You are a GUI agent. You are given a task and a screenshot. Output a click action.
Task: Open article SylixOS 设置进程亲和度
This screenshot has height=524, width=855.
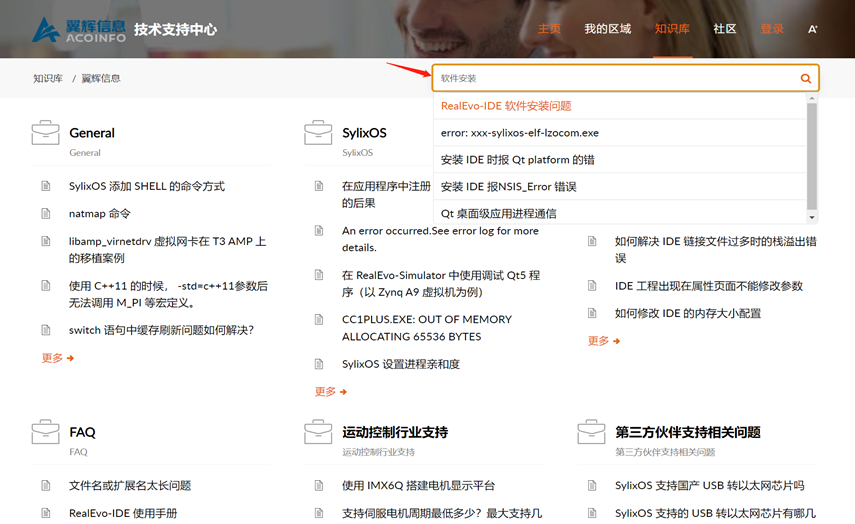pyautogui.click(x=400, y=364)
